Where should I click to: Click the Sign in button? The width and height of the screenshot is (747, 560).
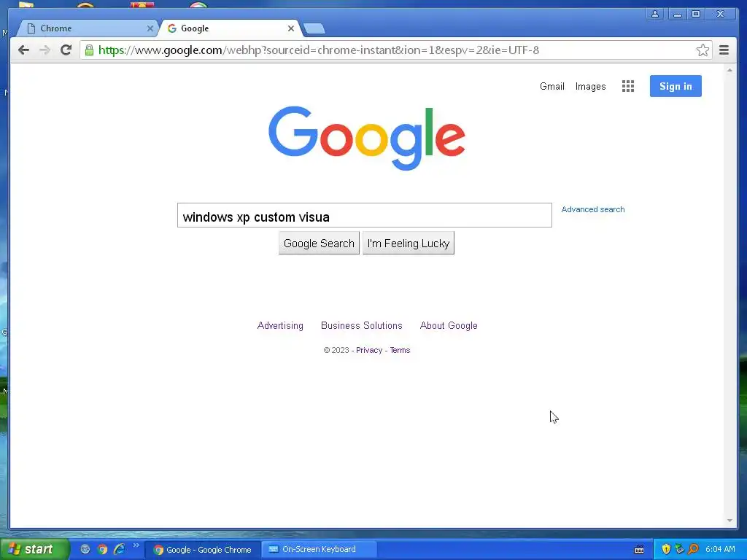676,86
